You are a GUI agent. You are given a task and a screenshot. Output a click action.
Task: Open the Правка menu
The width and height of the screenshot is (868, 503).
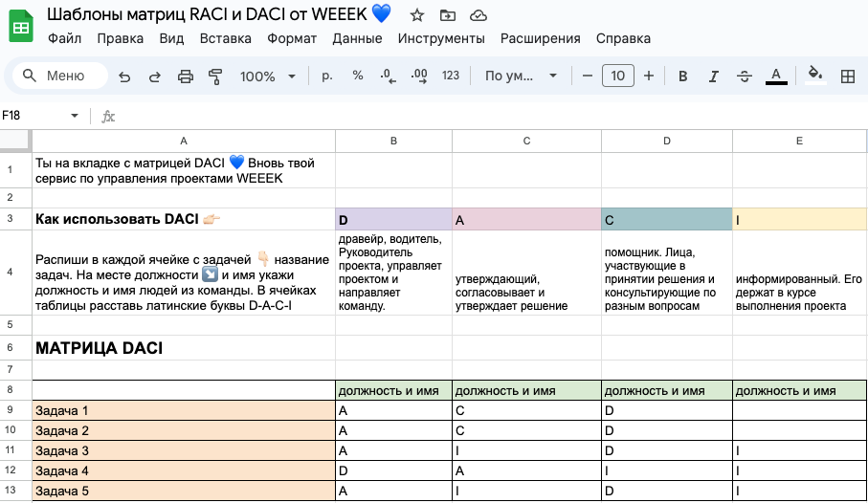point(121,39)
